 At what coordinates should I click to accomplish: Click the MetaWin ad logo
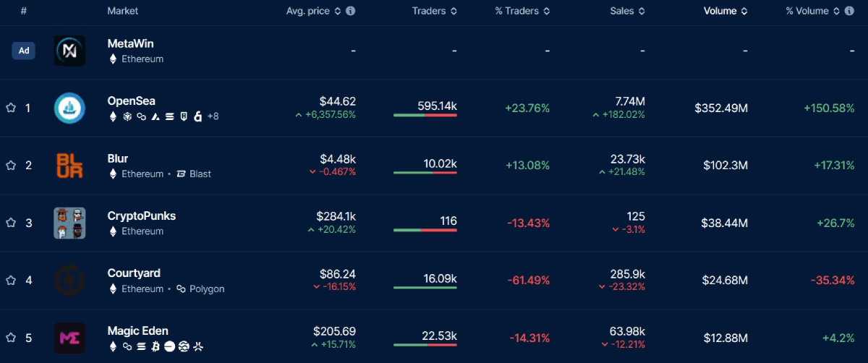pyautogui.click(x=69, y=51)
